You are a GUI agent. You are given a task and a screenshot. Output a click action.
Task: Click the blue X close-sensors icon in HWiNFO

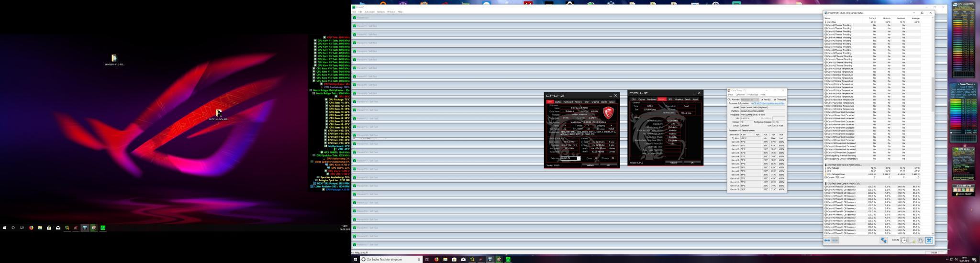(x=929, y=241)
